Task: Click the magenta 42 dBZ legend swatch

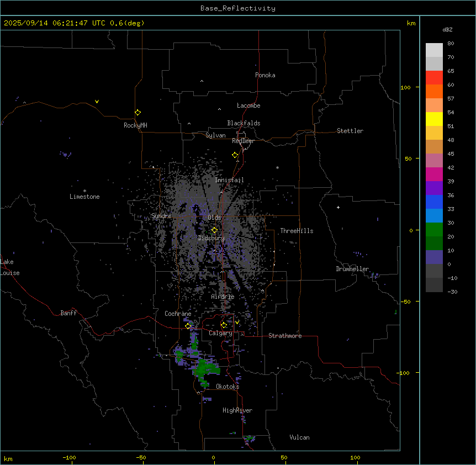Action: pyautogui.click(x=434, y=174)
